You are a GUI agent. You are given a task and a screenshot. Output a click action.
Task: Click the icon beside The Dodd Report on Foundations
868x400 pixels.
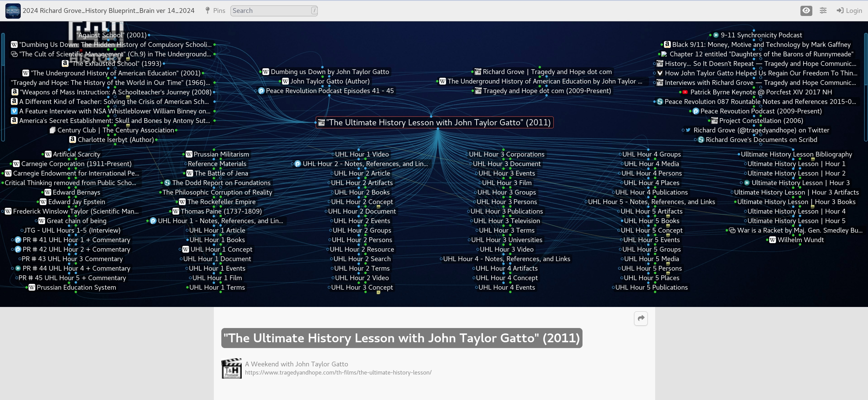coord(167,183)
